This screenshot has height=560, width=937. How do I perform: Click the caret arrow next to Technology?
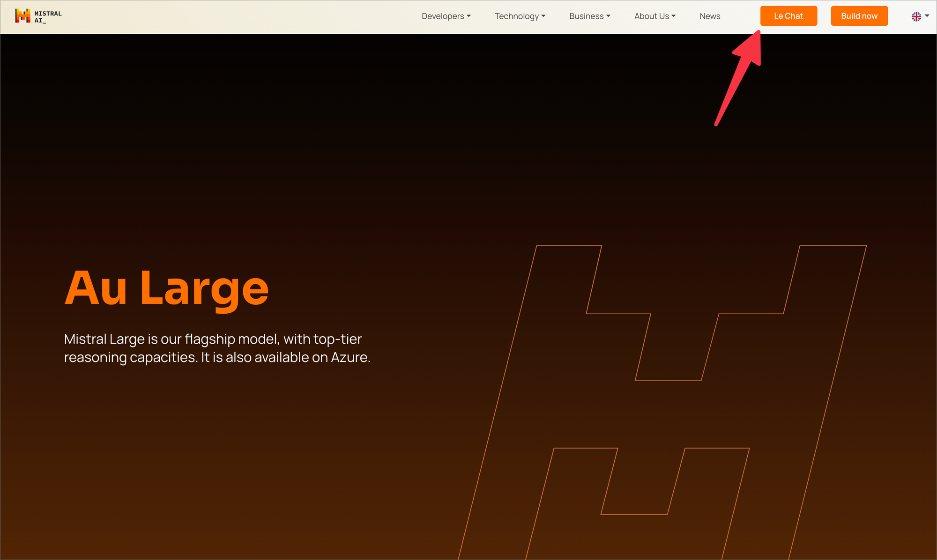[x=543, y=16]
